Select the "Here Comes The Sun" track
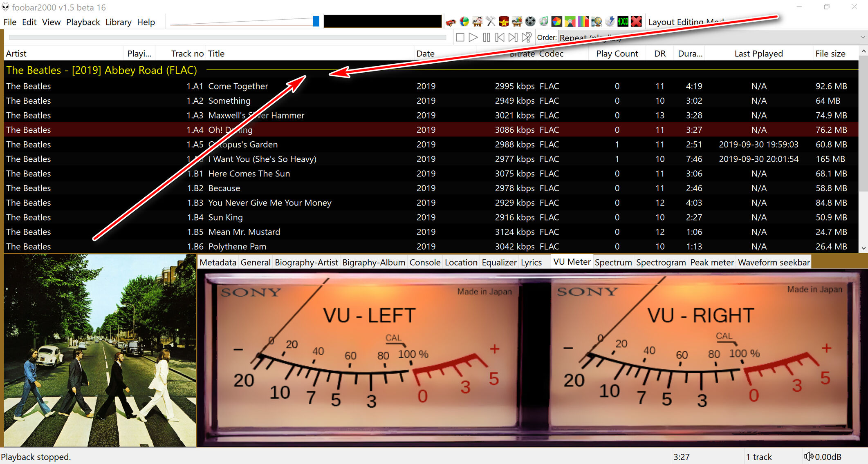 pos(431,174)
